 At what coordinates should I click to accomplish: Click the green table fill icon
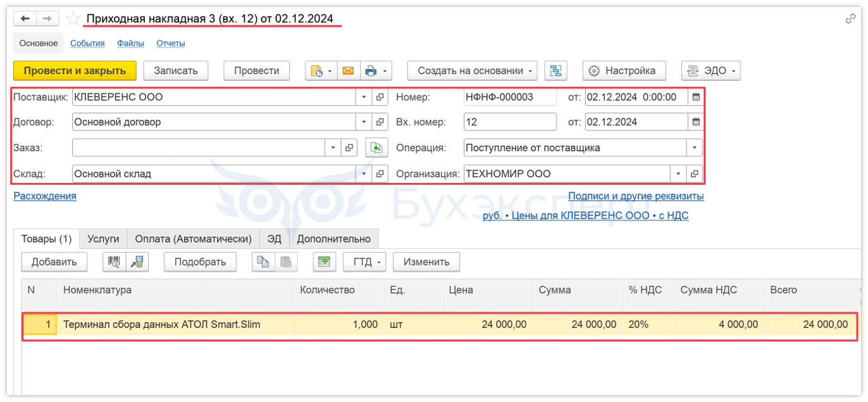[x=324, y=262]
